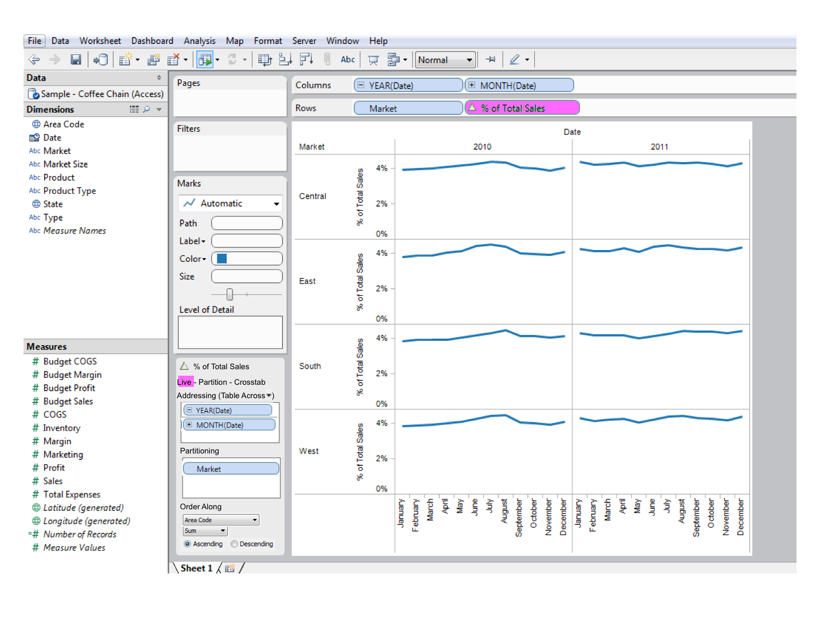Show mark labels with the Abc button

(347, 59)
